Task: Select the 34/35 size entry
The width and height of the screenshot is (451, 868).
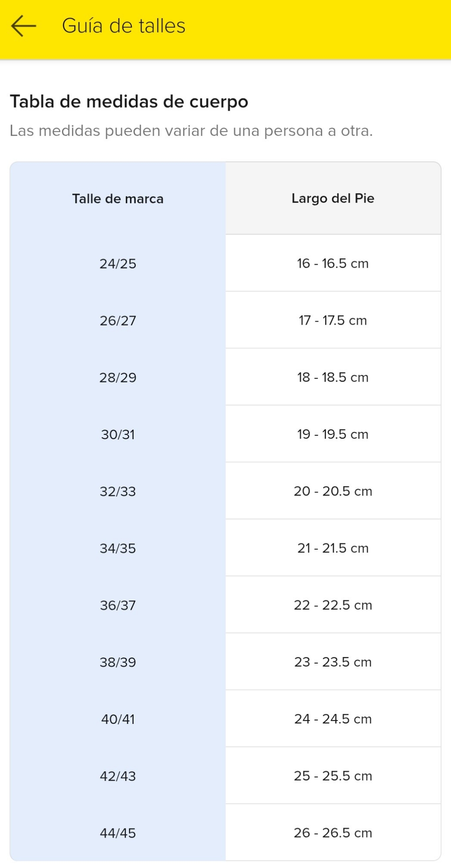Action: click(x=118, y=548)
